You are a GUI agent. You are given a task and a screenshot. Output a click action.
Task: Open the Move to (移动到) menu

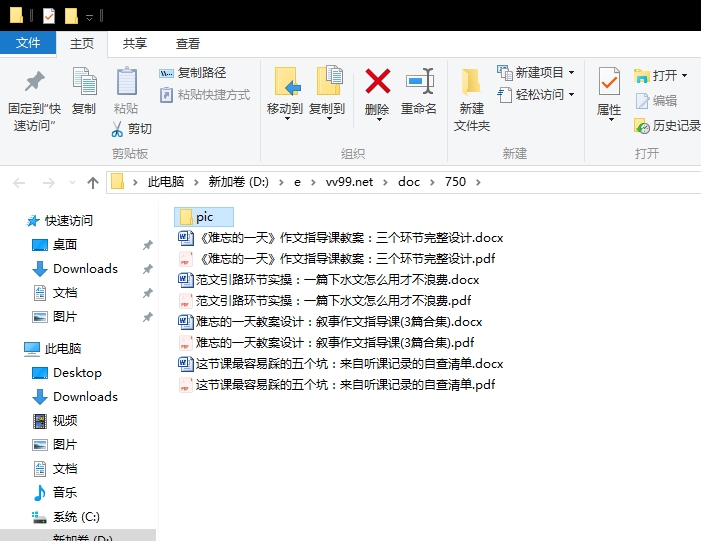pos(285,94)
